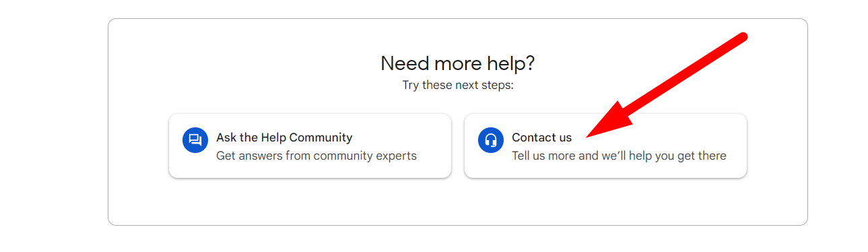Screen dimensions: 868x252
Task: Click the blue headset Contact us icon
Action: coord(491,141)
